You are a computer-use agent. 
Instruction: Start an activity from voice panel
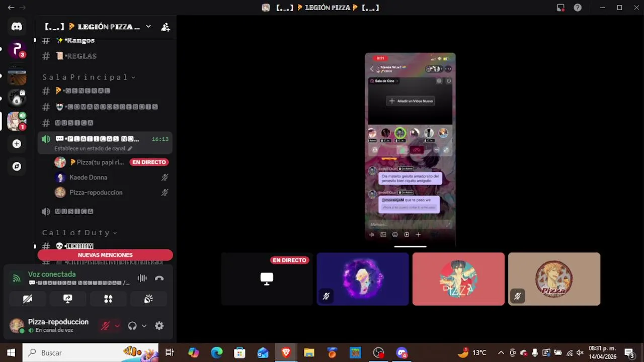coord(108,299)
